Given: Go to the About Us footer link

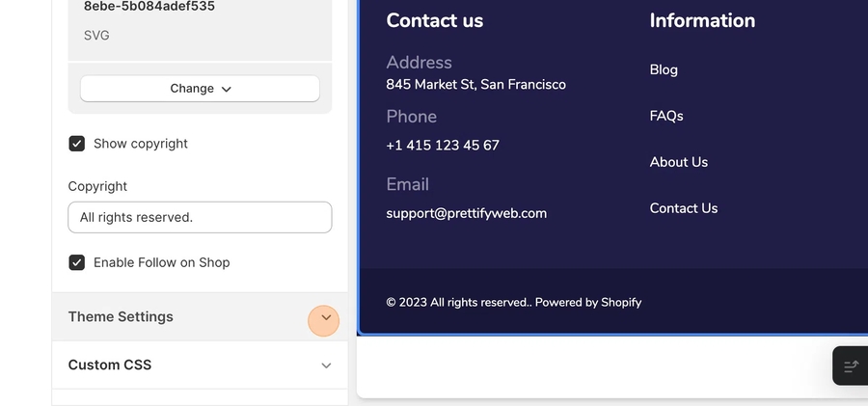Looking at the screenshot, I should (x=679, y=162).
